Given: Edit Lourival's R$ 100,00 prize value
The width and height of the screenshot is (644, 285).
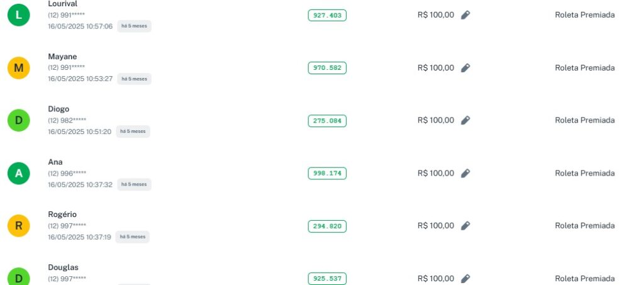Looking at the screenshot, I should coord(465,15).
